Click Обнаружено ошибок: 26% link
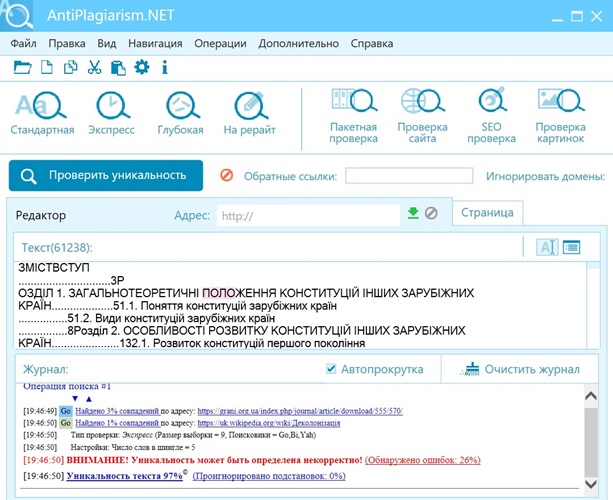 click(x=423, y=460)
